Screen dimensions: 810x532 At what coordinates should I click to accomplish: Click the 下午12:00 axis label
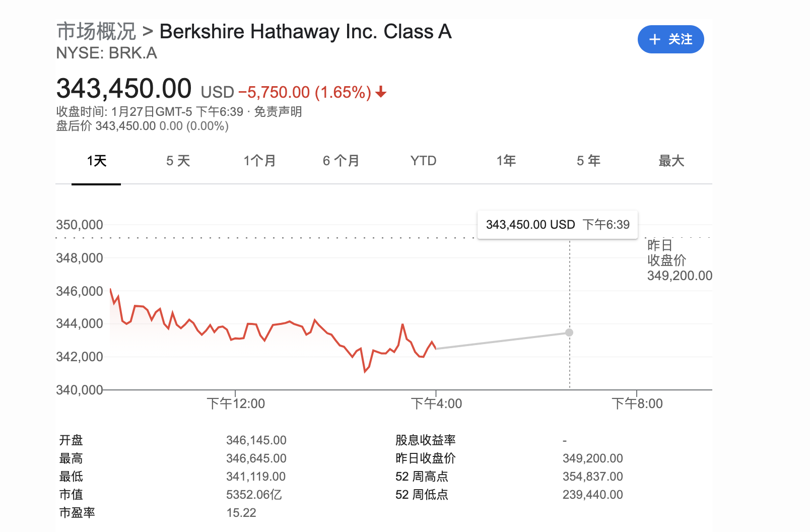coord(236,403)
